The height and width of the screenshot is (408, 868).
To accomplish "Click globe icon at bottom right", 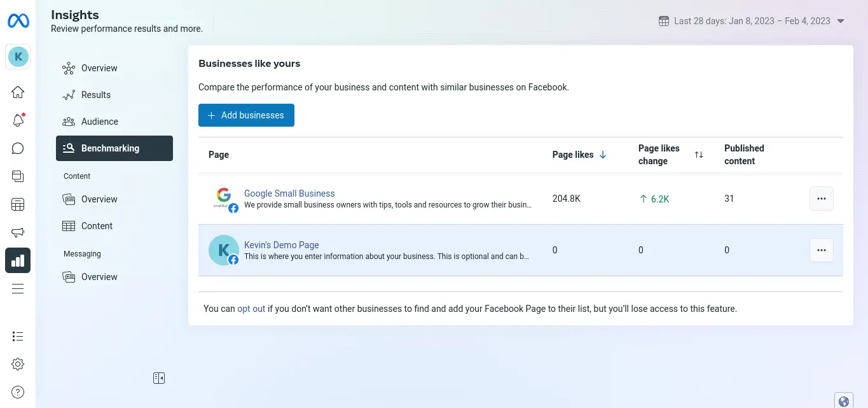I will [x=844, y=401].
